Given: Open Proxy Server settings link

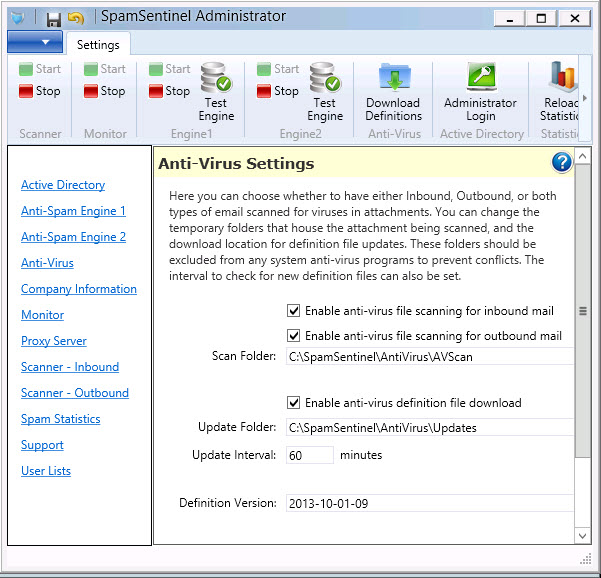Looking at the screenshot, I should pos(54,341).
